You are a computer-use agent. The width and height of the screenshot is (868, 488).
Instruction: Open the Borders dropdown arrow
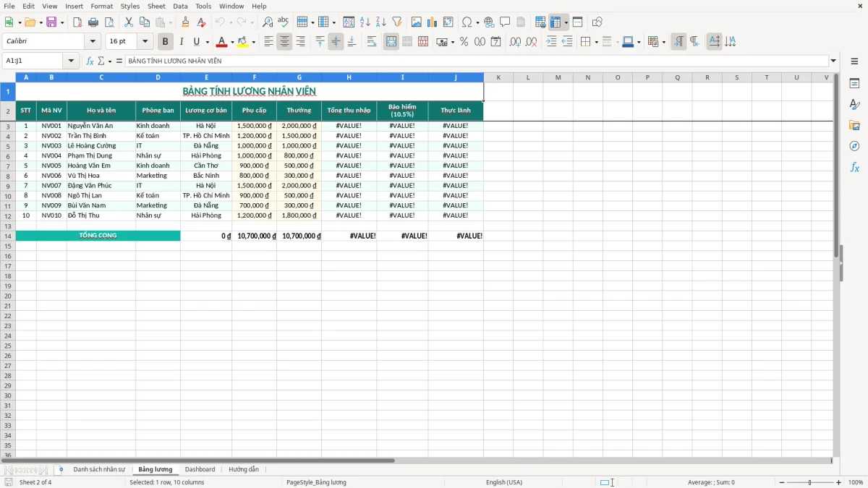596,42
